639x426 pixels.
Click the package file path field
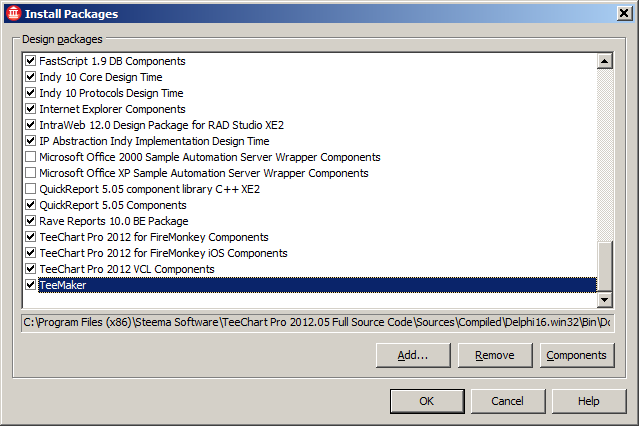tap(317, 322)
